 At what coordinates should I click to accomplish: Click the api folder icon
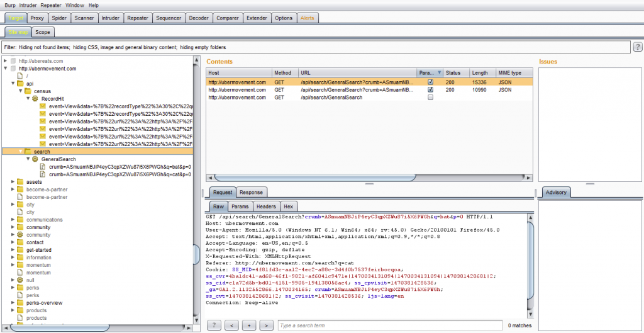[x=20, y=84]
